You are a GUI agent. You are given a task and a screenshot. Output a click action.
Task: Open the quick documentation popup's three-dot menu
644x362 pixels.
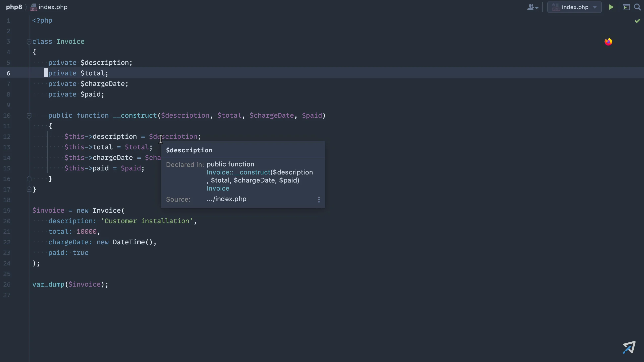click(319, 200)
